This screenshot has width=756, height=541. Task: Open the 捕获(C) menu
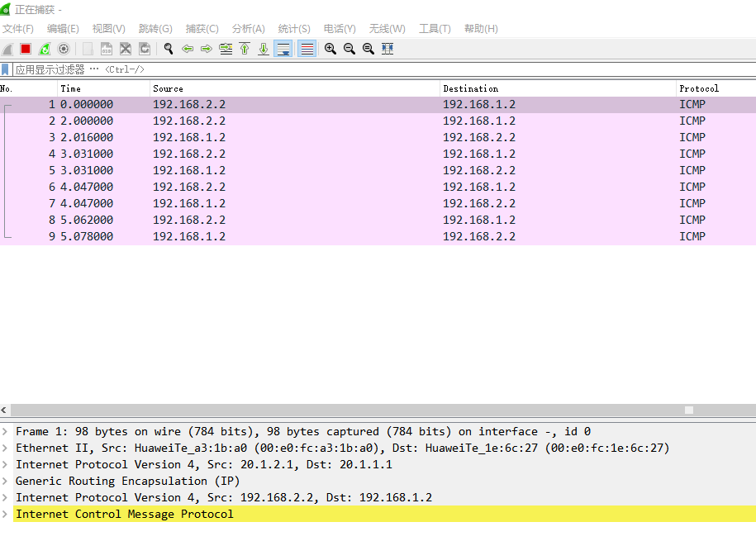[x=202, y=28]
